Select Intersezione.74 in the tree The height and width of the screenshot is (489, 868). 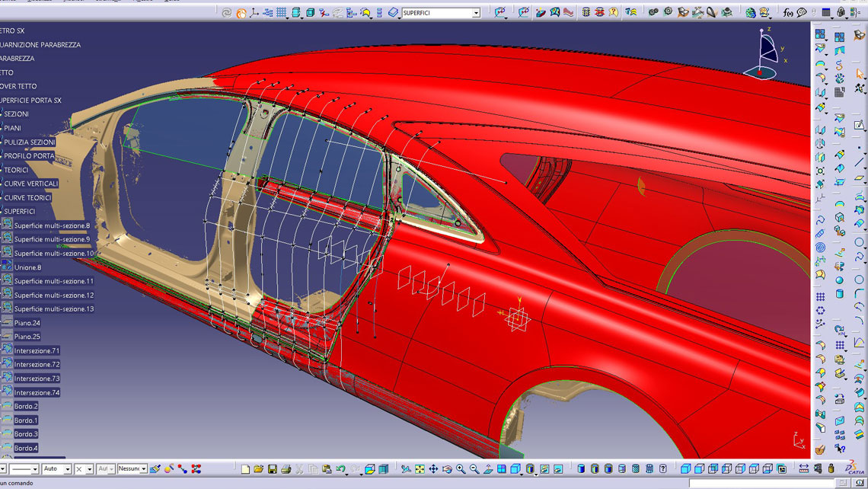37,392
